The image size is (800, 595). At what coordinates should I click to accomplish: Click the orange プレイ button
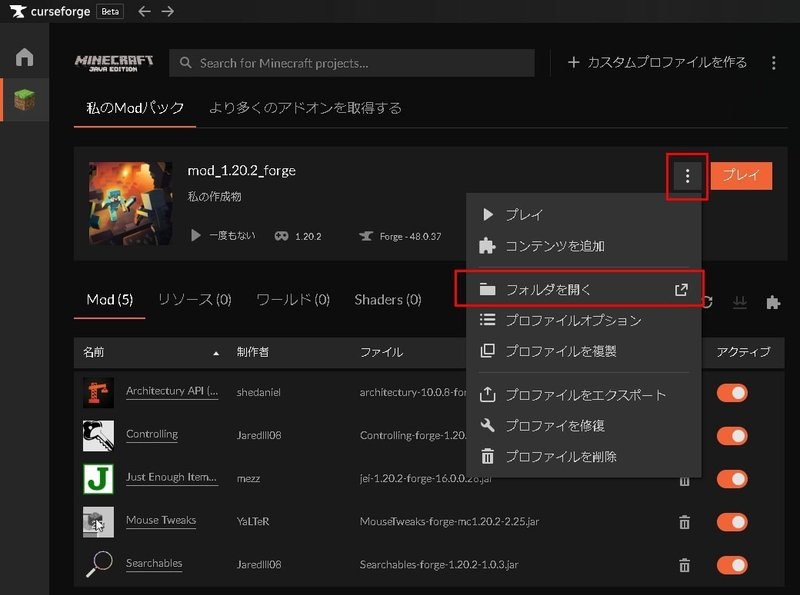(x=741, y=176)
